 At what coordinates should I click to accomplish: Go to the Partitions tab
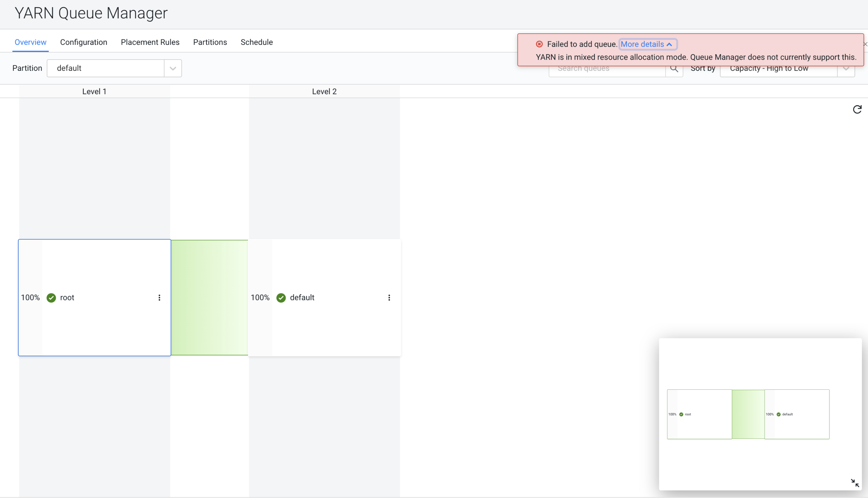pos(210,42)
